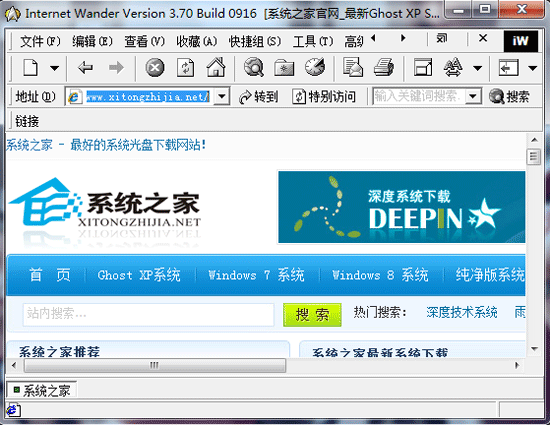
Task: Open the 收藏(A) menu
Action: (196, 42)
